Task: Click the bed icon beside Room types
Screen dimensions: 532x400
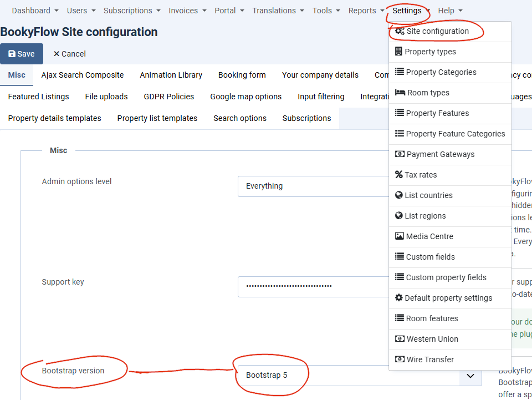Action: point(400,92)
